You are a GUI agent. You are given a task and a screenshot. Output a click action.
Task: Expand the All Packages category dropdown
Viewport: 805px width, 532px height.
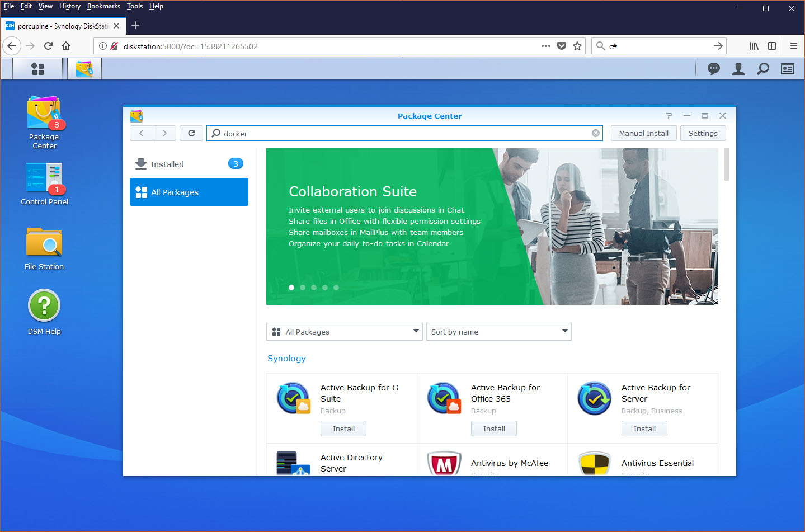[345, 332]
